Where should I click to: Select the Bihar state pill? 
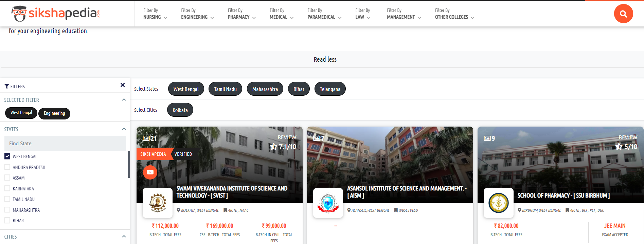[299, 89]
